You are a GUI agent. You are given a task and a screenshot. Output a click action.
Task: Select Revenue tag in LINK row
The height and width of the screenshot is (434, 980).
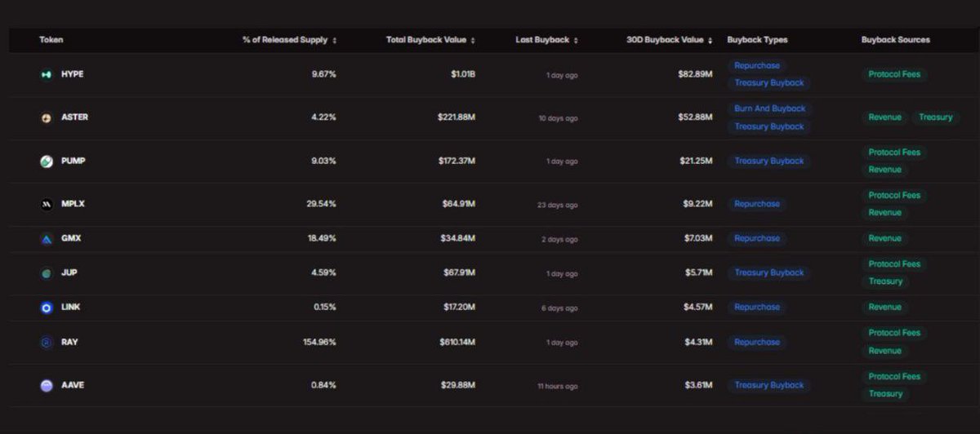pos(885,308)
